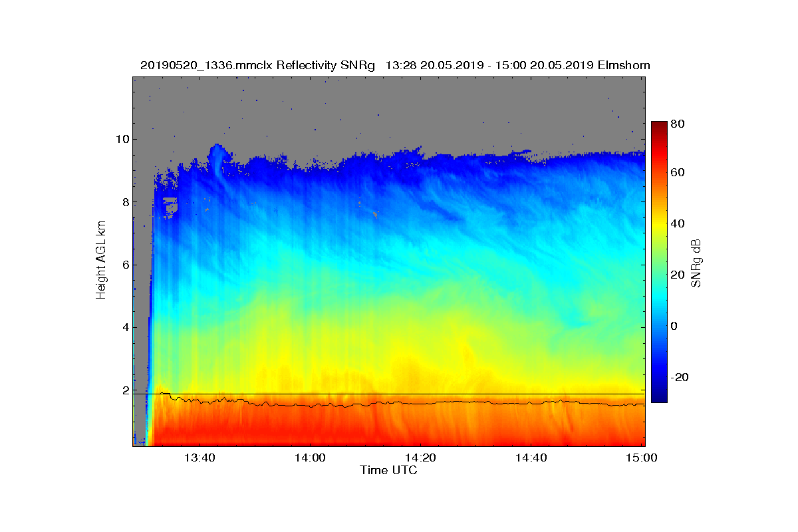Click the height tick label 8

click(126, 202)
